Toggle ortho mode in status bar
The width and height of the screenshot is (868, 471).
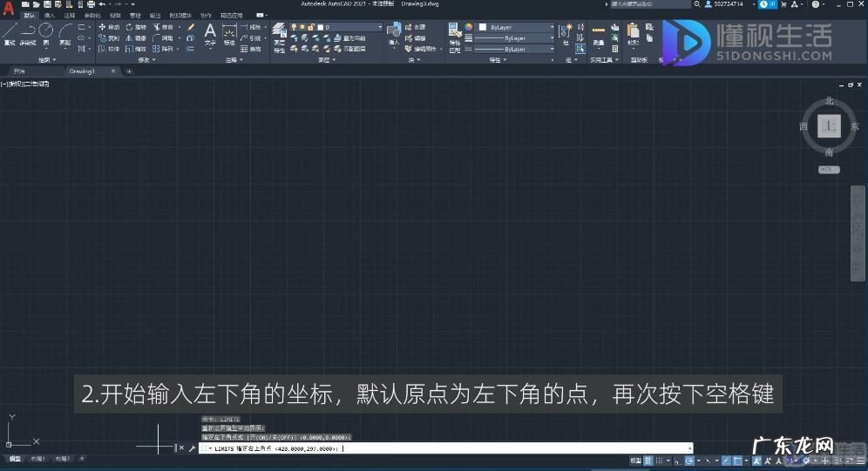[x=677, y=461]
